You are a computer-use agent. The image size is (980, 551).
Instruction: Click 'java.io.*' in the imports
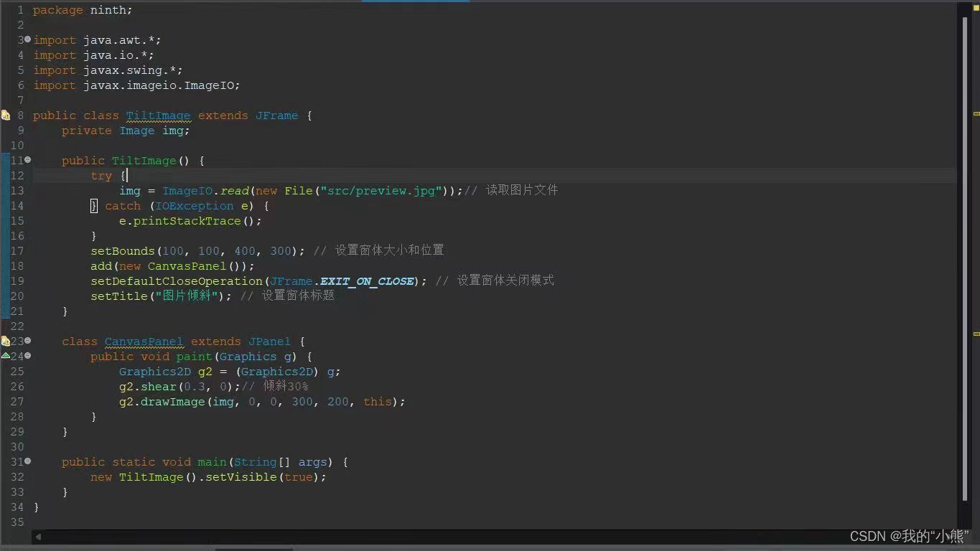point(115,55)
